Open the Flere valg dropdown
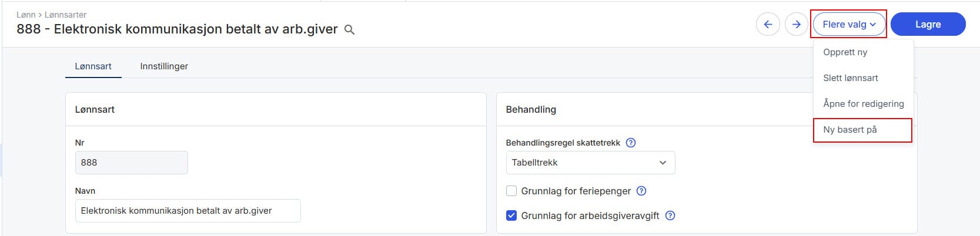Screen dimensions: 980x236 click(849, 25)
